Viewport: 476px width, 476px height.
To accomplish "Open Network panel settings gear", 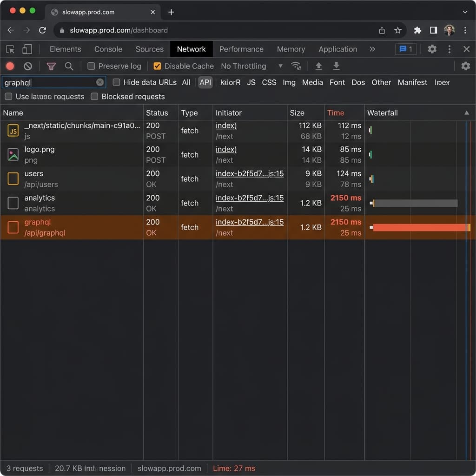I will (x=465, y=66).
